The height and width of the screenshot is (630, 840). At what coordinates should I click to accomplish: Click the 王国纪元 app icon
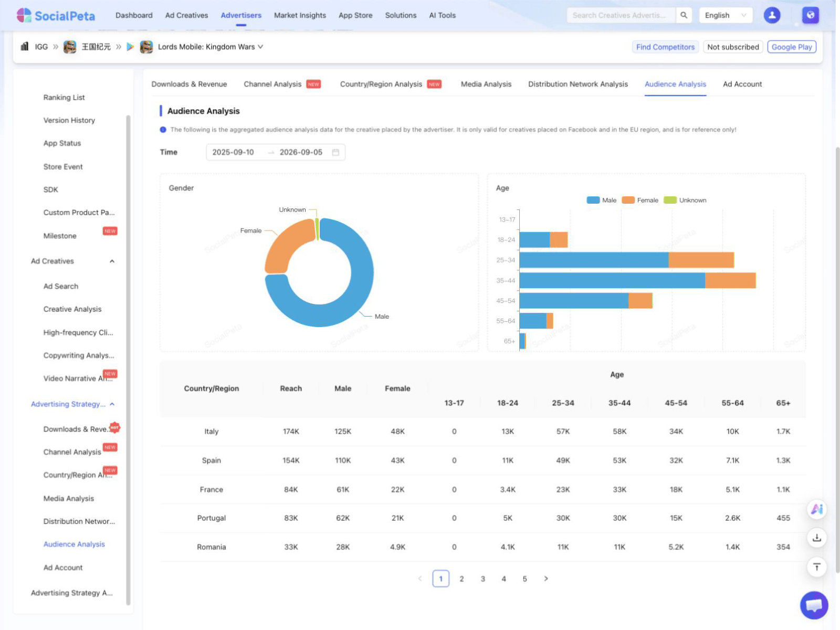70,47
